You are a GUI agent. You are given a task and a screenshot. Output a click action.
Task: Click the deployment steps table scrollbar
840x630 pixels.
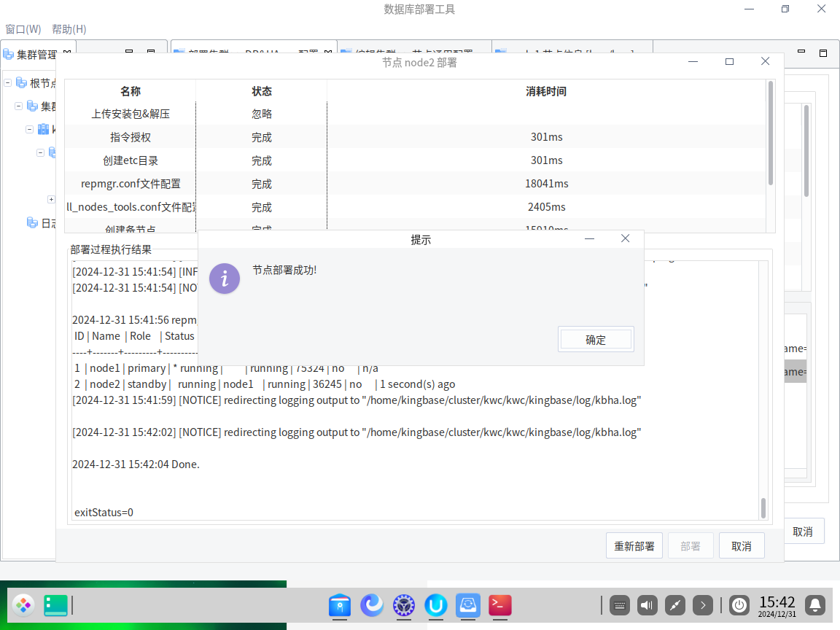770,135
